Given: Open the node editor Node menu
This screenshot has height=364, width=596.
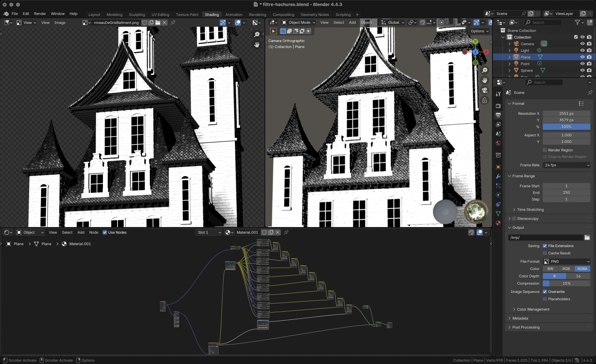Looking at the screenshot, I should [94, 233].
